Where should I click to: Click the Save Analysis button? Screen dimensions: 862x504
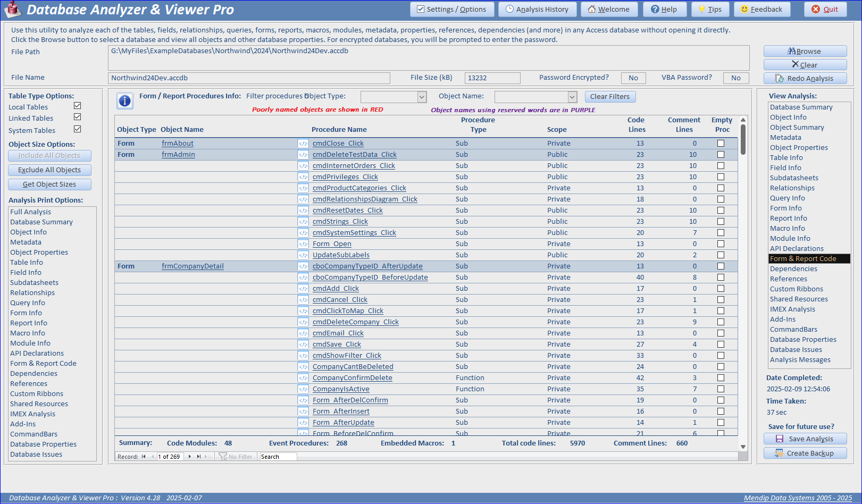[805, 439]
